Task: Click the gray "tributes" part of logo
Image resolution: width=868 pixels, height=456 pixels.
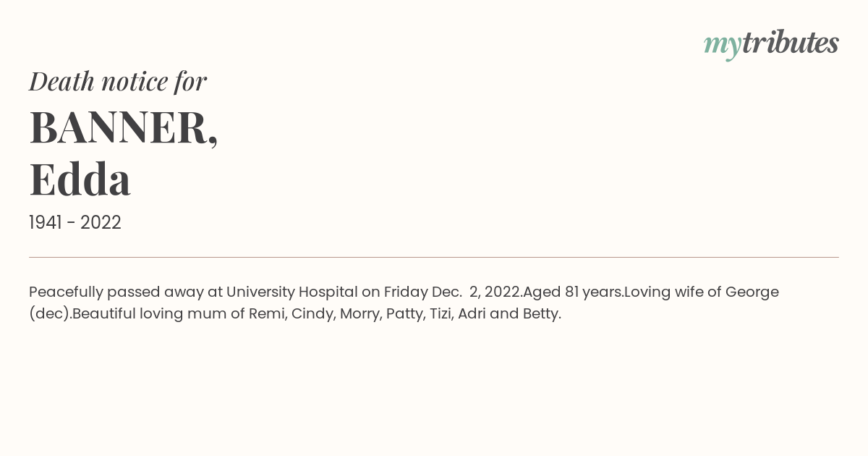Action: pyautogui.click(x=791, y=43)
